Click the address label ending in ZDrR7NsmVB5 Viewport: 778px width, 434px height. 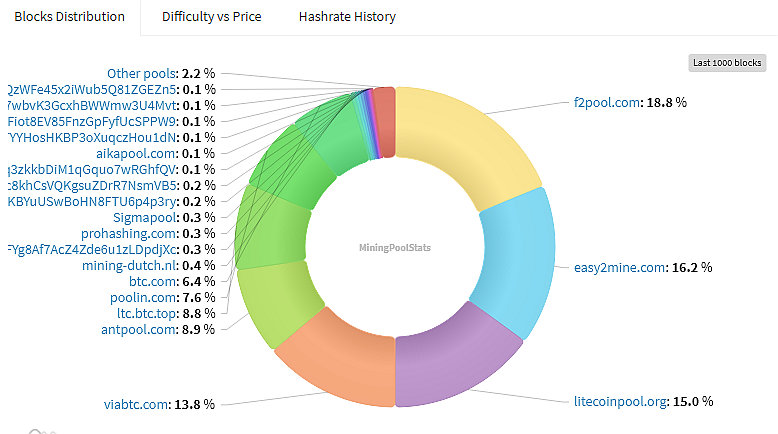[92, 186]
